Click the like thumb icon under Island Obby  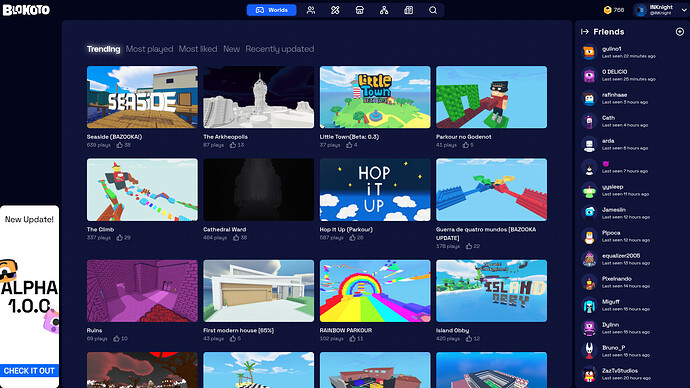click(x=469, y=338)
